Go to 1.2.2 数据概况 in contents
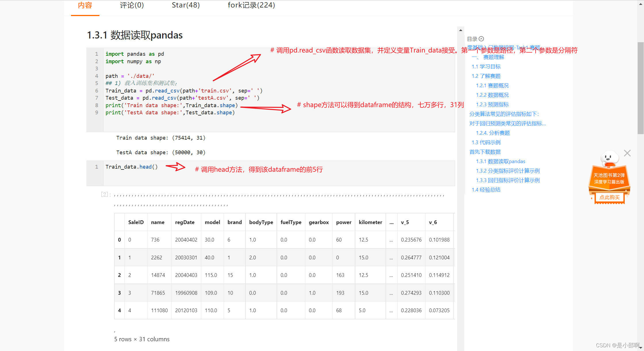Image resolution: width=644 pixels, height=351 pixels. coord(492,95)
